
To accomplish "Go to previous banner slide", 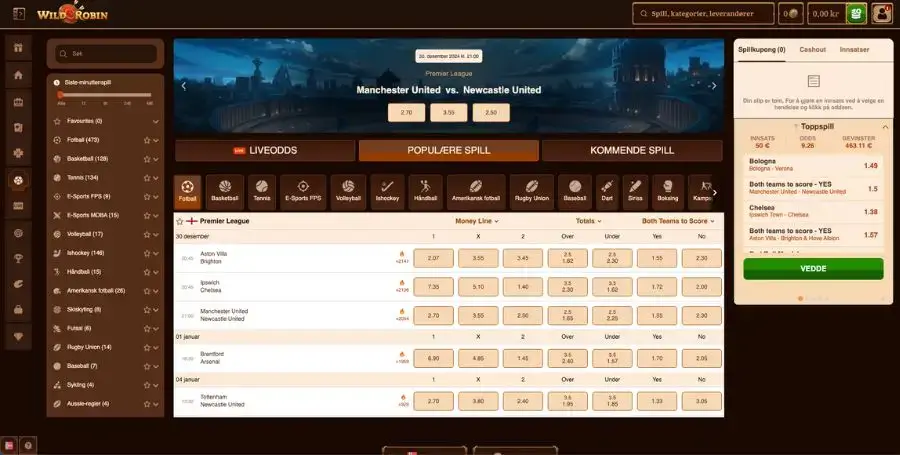I will point(184,86).
